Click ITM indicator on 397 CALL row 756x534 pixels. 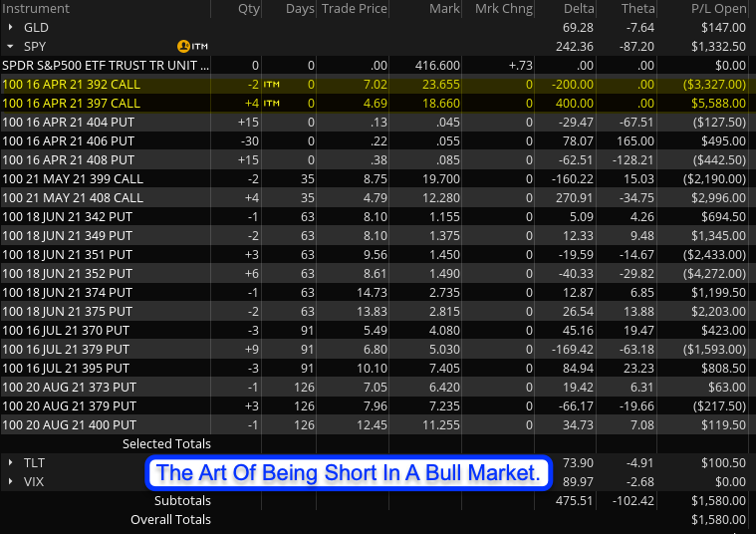coord(272,104)
